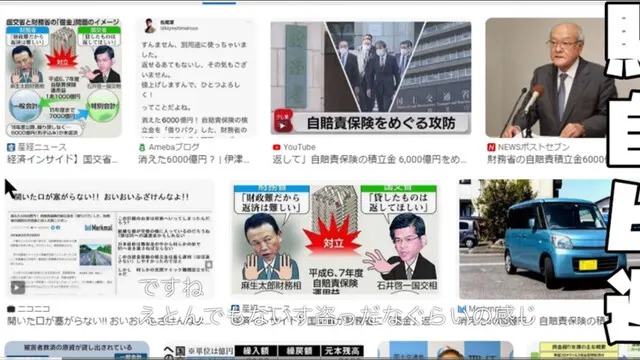Click the 産経ニュース favicon on first result
640x360 pixels.
(x=11, y=147)
